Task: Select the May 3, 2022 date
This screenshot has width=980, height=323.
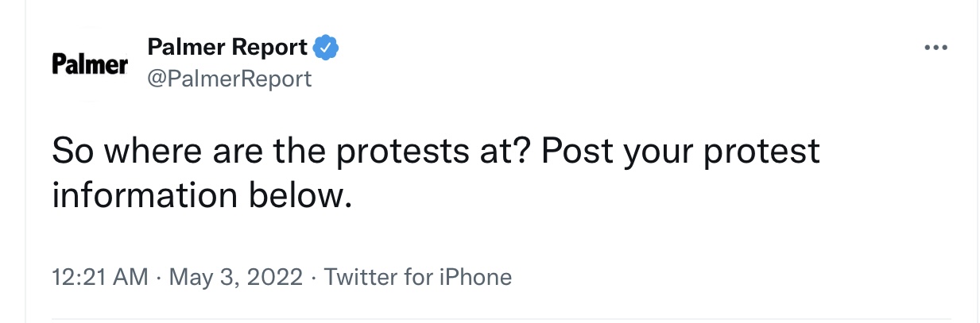Action: (236, 277)
